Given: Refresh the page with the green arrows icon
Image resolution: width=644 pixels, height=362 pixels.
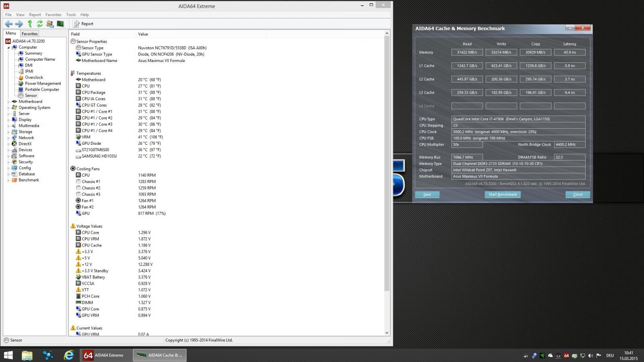Looking at the screenshot, I should [40, 24].
